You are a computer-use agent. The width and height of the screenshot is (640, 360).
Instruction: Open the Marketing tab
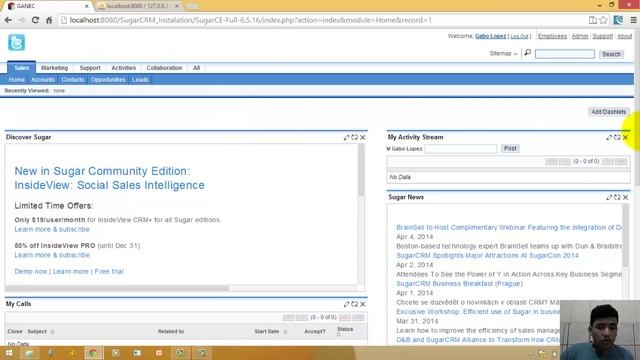point(54,68)
